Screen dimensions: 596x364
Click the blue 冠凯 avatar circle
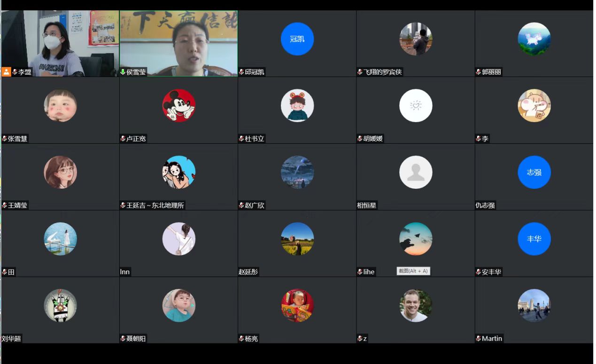point(297,39)
